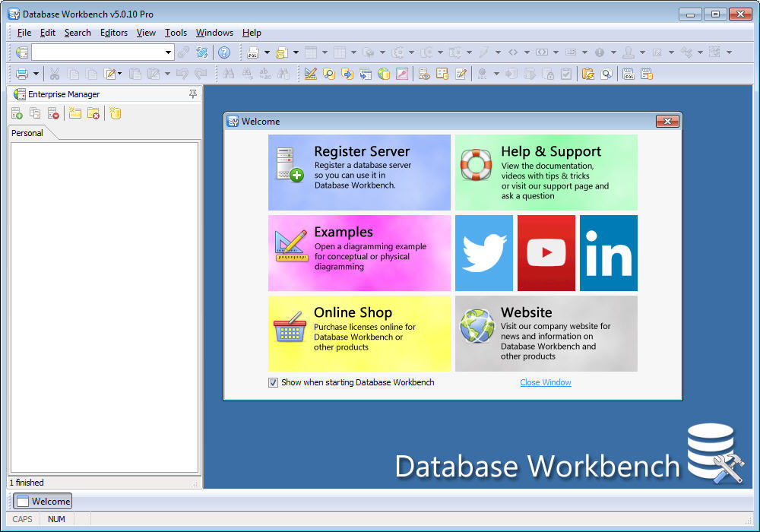Click the Website tile
The height and width of the screenshot is (532, 760).
pos(546,334)
